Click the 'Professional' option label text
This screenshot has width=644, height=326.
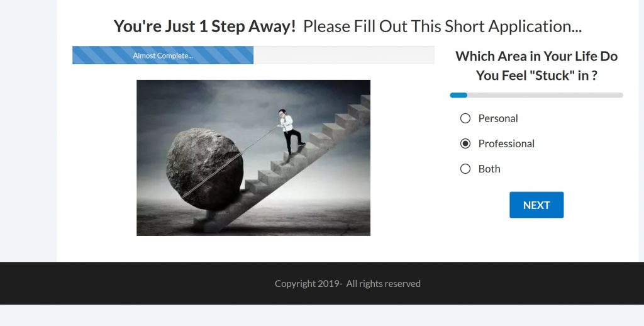(x=506, y=143)
